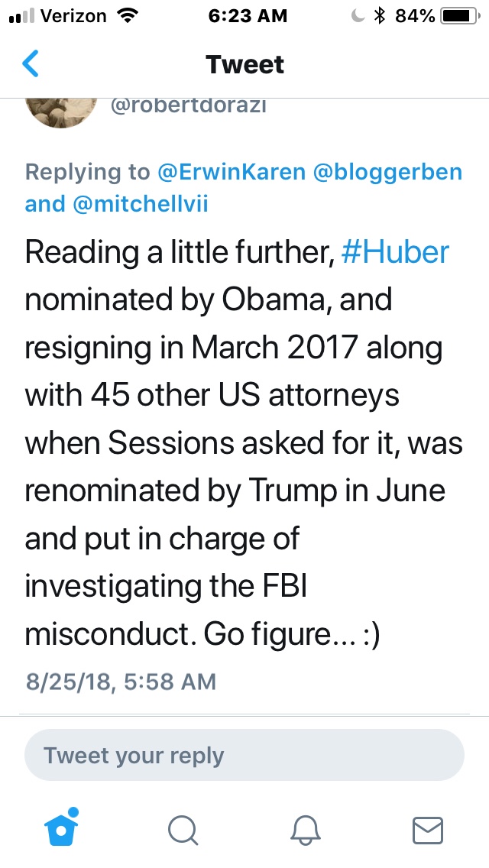Open the Notifications bell tab
Viewport: 489px width, 868px height.
pos(306,831)
